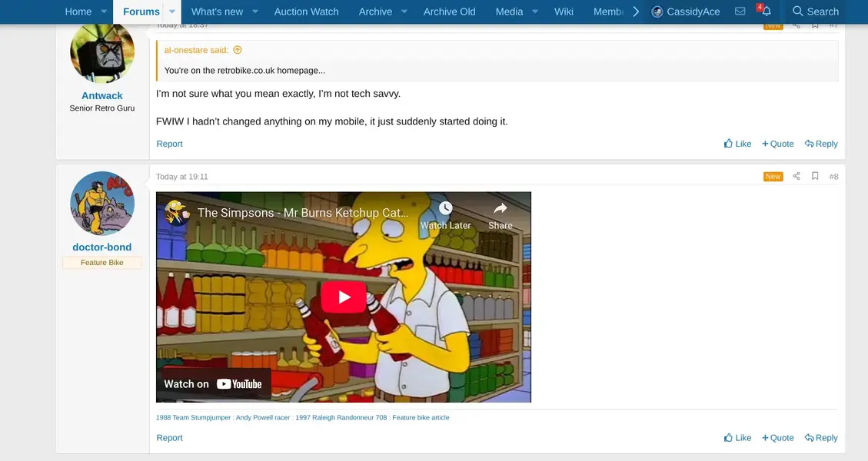
Task: Click the Feature Bike badge
Action: 101,263
